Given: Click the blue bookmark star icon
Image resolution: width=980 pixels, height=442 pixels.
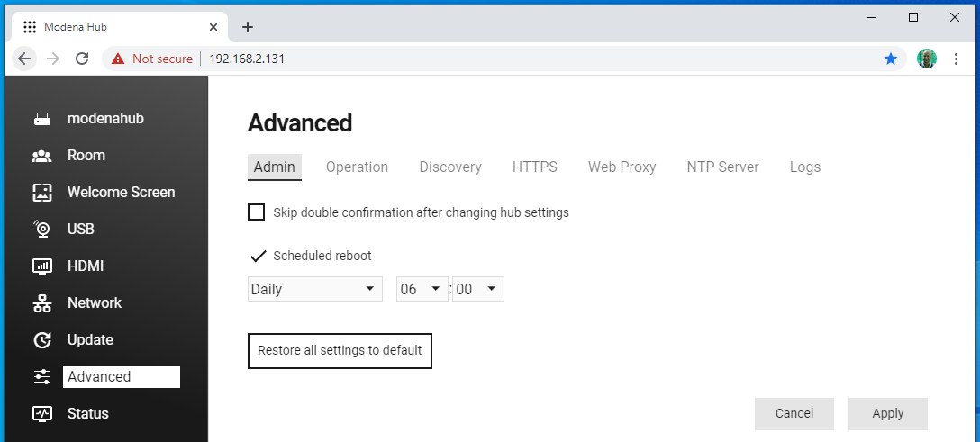Looking at the screenshot, I should click(x=891, y=59).
